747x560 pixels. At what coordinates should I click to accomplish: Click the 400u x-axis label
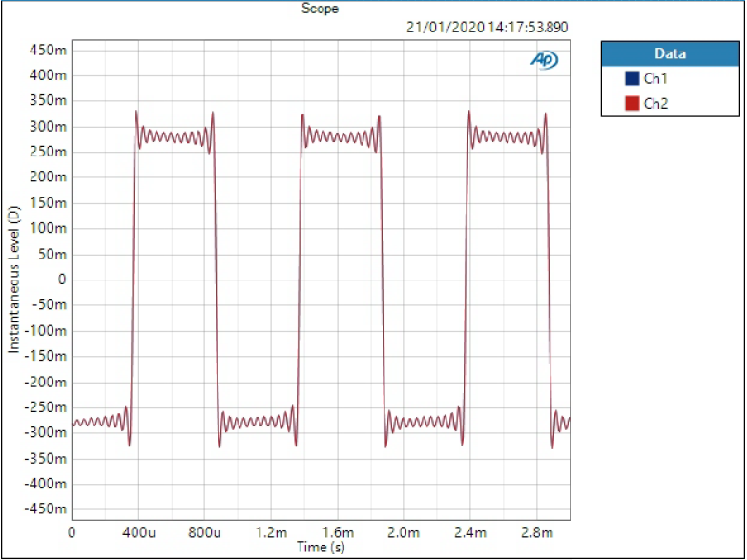coord(138,532)
